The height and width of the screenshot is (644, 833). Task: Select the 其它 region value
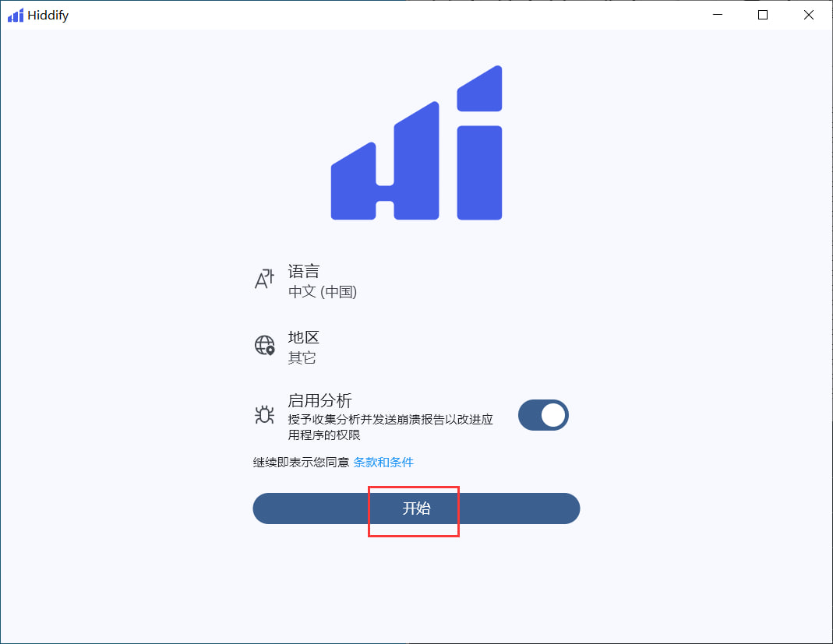[x=302, y=358]
